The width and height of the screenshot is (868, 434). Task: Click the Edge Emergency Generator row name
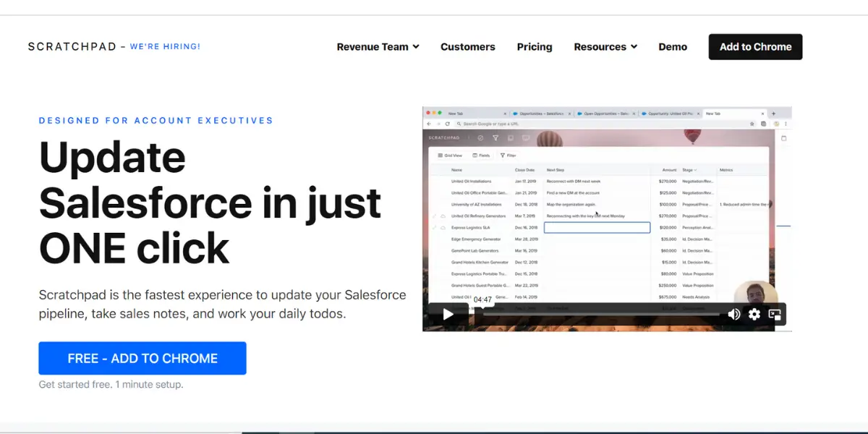(475, 239)
